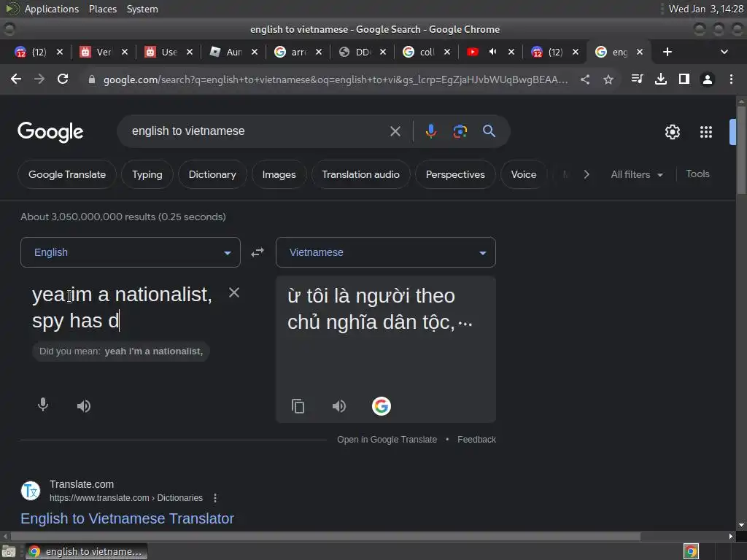This screenshot has width=747, height=560.
Task: Switch to the Ver tab
Action: [104, 52]
